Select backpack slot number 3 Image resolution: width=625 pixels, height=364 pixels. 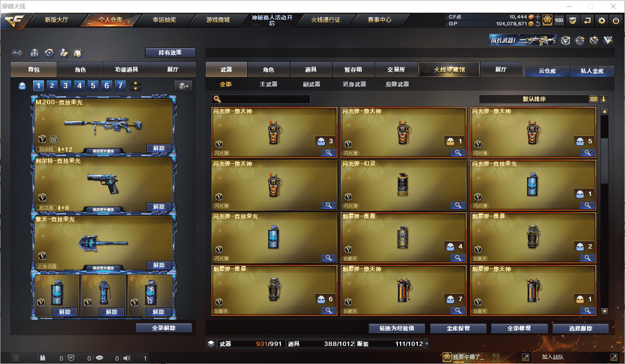click(66, 86)
